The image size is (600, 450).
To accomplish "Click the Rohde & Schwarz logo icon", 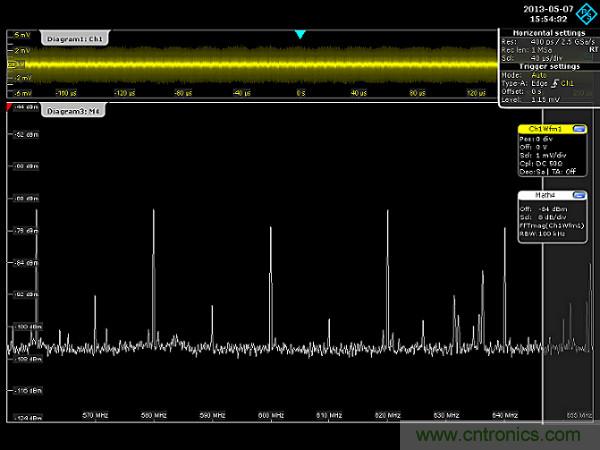I will pyautogui.click(x=587, y=13).
